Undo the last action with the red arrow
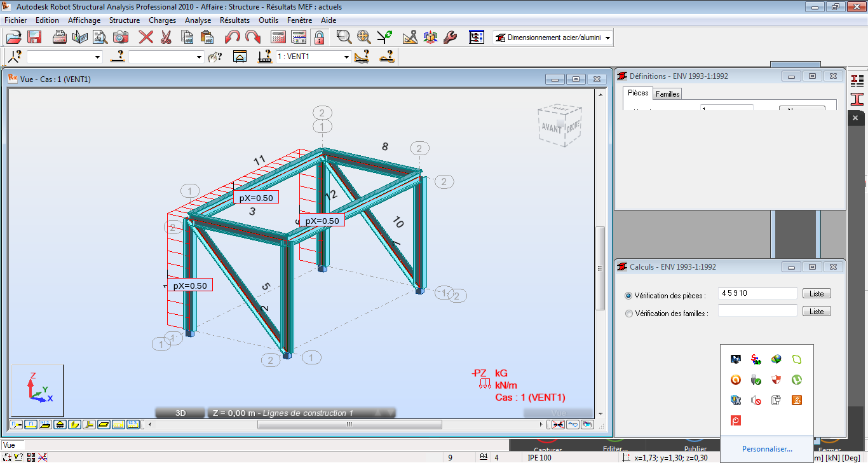Image resolution: width=868 pixels, height=463 pixels. [x=233, y=37]
